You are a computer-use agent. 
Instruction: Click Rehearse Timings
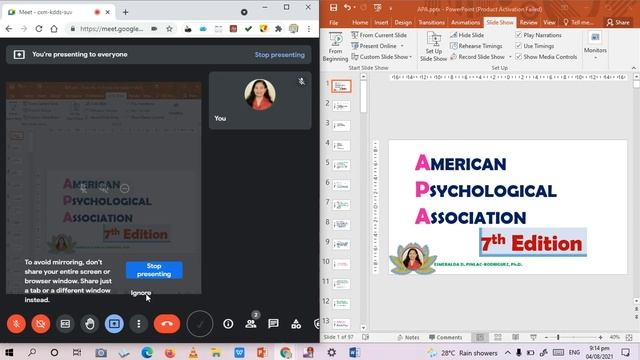tap(476, 46)
